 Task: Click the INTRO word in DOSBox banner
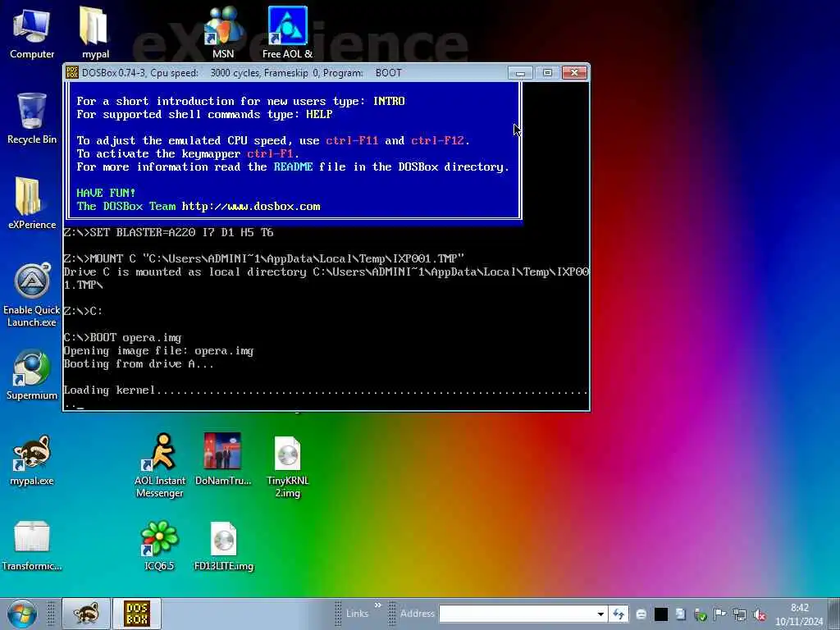click(x=389, y=101)
